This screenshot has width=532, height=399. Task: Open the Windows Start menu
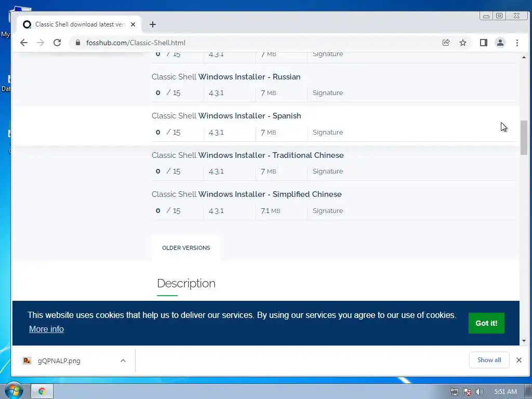click(x=14, y=391)
